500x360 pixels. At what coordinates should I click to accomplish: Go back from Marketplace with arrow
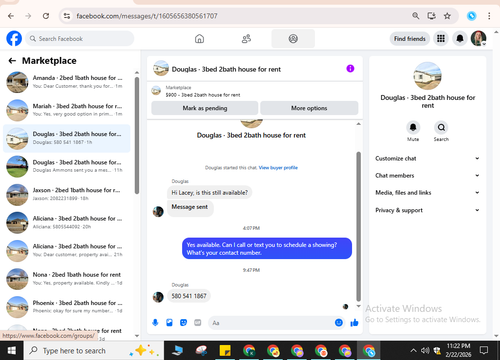(x=12, y=61)
